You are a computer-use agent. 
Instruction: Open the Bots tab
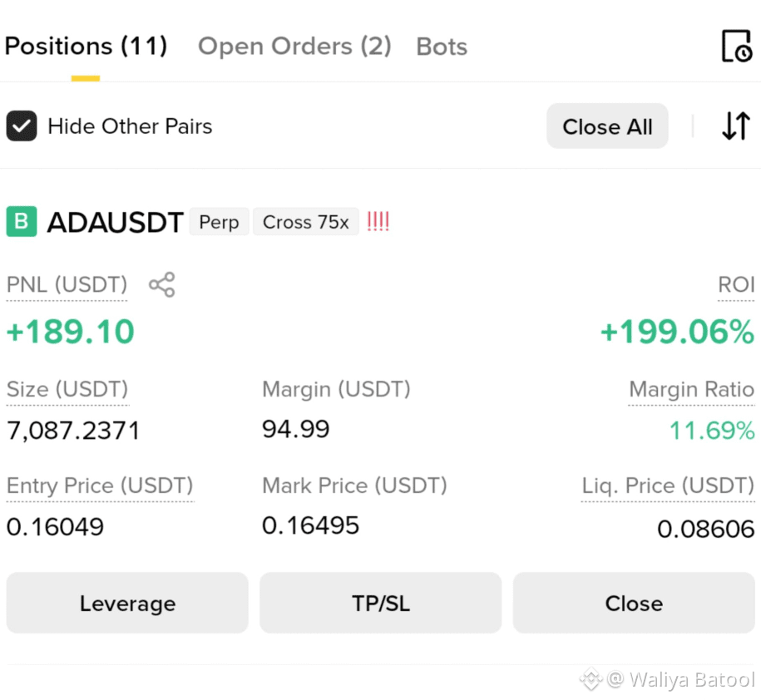pos(442,47)
